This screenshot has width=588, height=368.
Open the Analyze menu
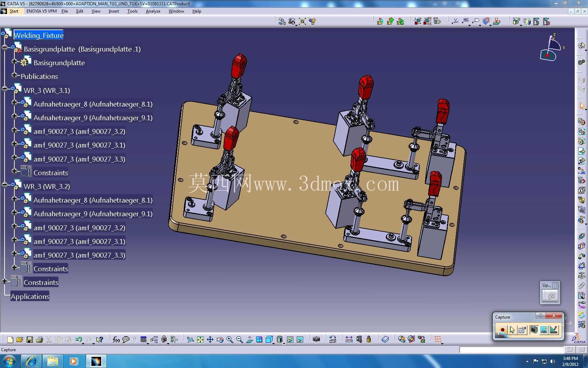click(x=153, y=11)
